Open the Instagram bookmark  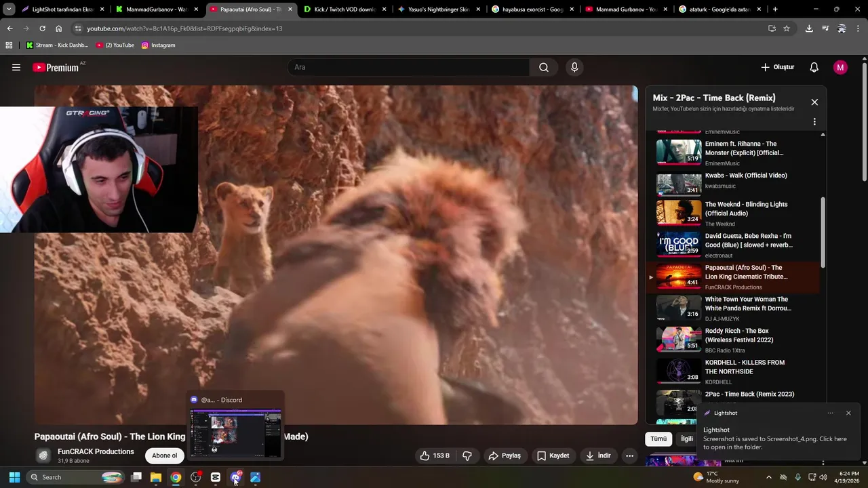[158, 45]
